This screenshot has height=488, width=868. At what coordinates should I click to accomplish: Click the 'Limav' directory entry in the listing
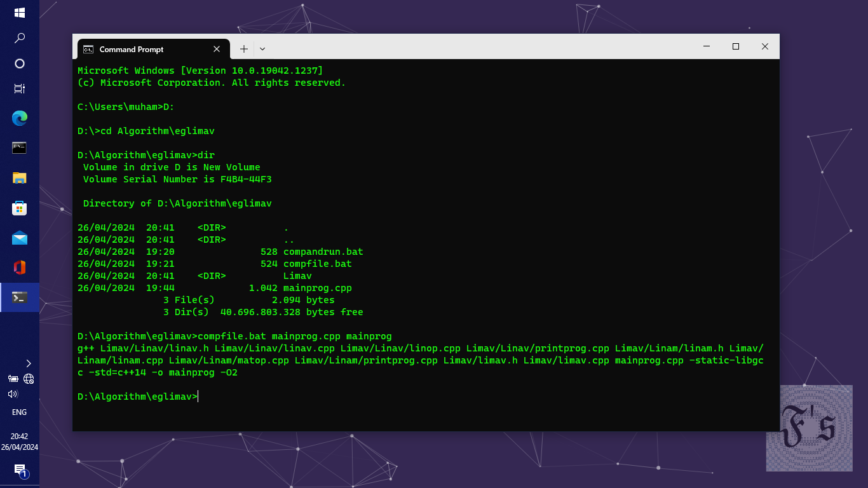[297, 276]
